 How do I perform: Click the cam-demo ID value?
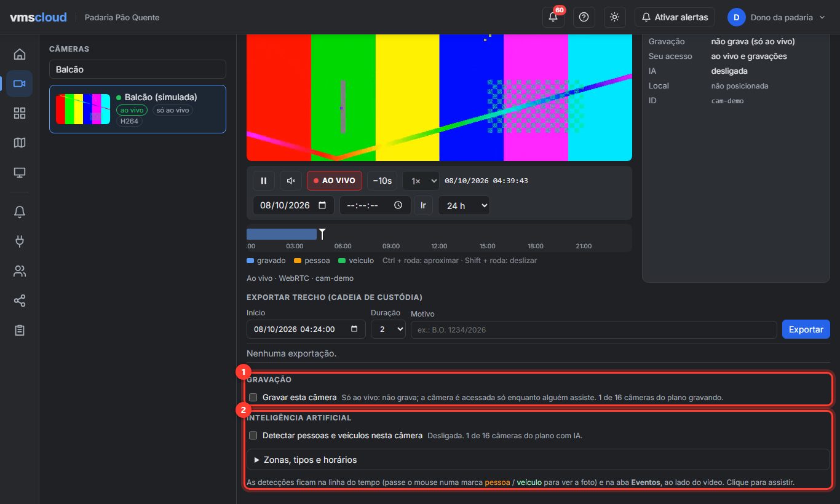tap(727, 100)
